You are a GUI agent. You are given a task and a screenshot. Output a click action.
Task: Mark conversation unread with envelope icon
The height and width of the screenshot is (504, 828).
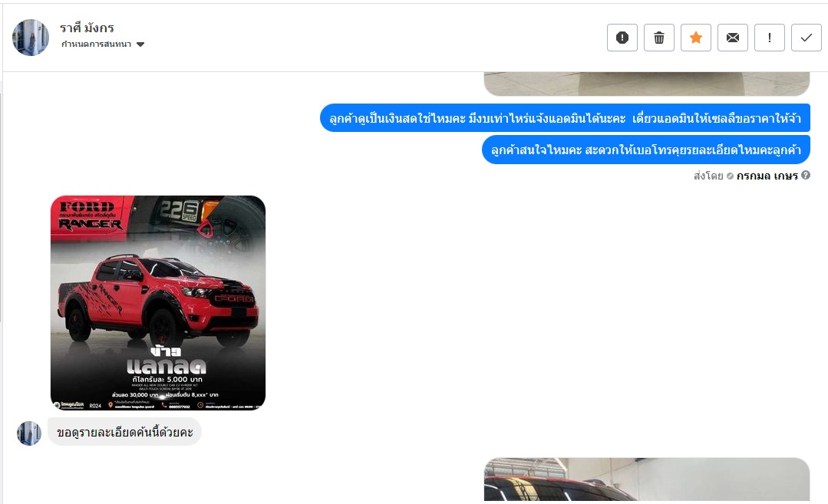tap(733, 38)
